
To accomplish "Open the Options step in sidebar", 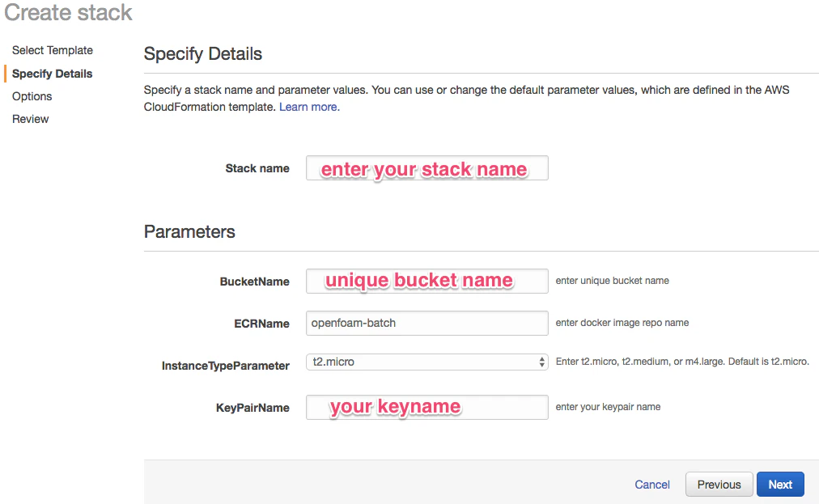I will (32, 96).
